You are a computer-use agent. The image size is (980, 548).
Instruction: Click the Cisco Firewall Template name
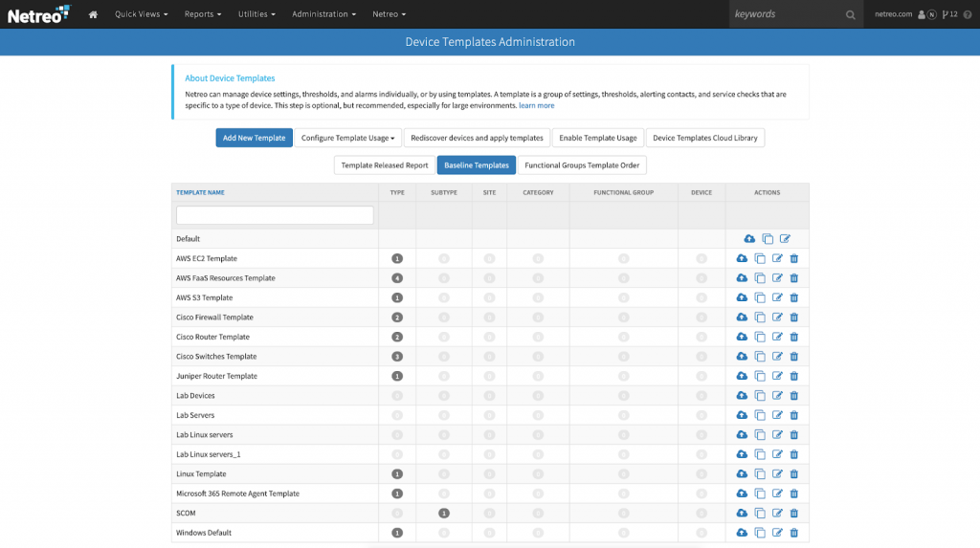(214, 318)
